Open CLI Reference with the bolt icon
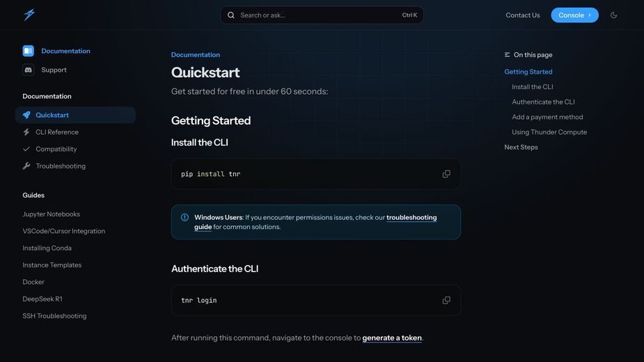The width and height of the screenshot is (644, 362). click(x=26, y=132)
